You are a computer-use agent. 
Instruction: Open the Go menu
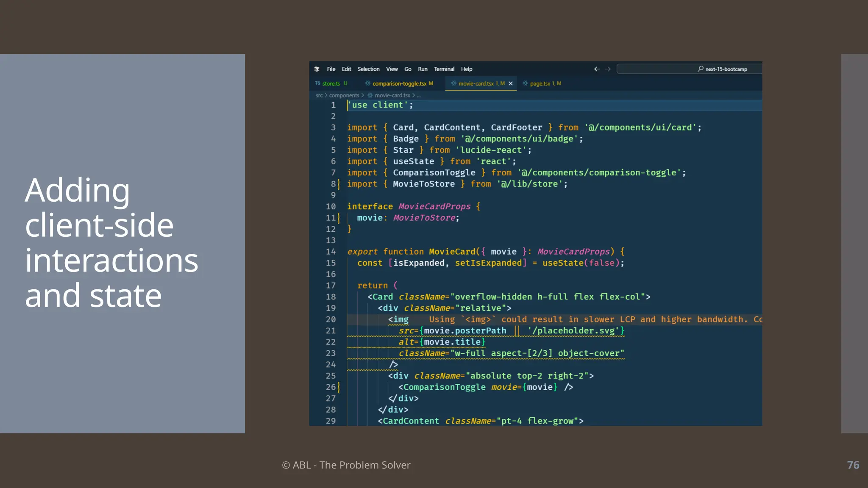(408, 69)
